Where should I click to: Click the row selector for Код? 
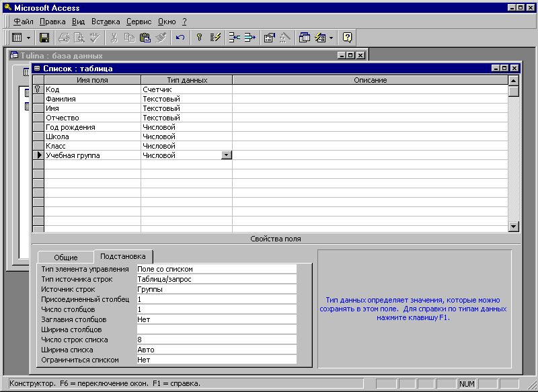point(38,89)
